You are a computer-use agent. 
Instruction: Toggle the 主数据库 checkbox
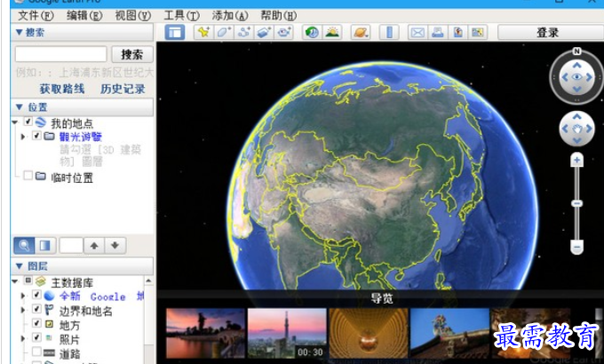pyautogui.click(x=28, y=281)
